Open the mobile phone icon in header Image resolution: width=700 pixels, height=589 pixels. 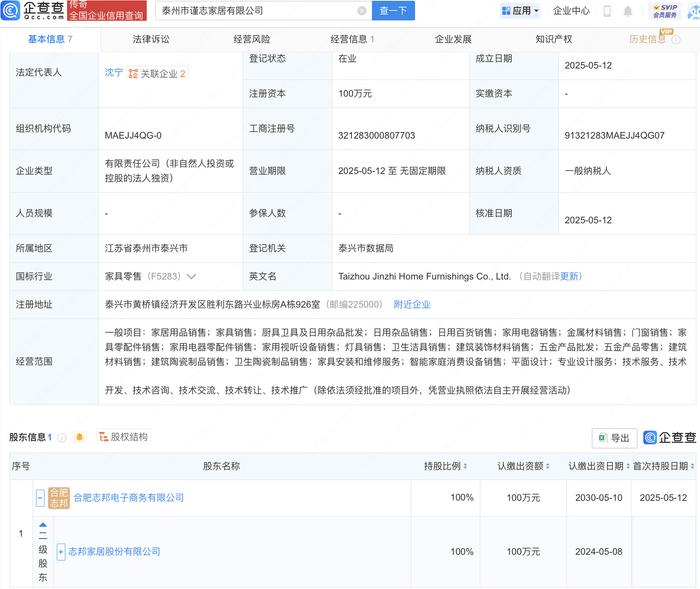point(607,11)
